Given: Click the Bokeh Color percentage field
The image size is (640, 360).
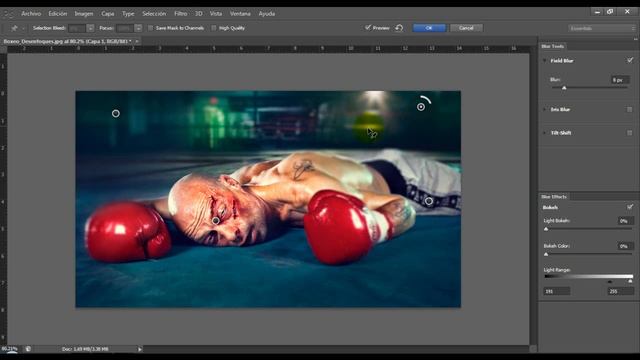Looking at the screenshot, I should [625, 246].
